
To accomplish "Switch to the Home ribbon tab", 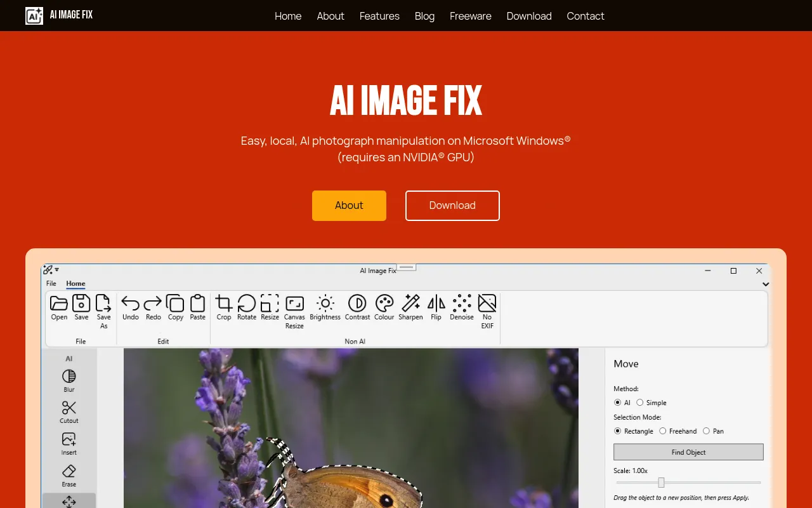I will tap(75, 283).
